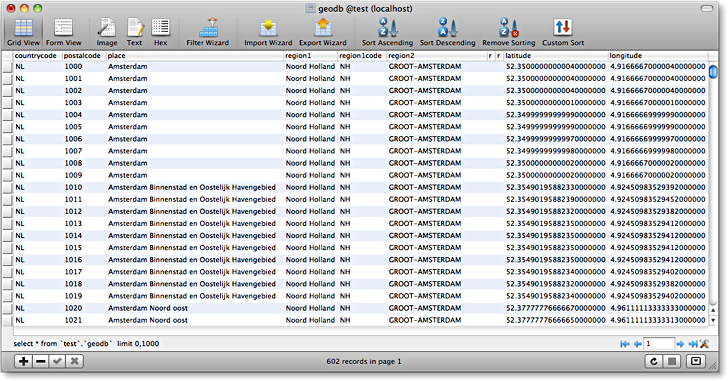Toggle the bottom info pane button

tap(696, 361)
